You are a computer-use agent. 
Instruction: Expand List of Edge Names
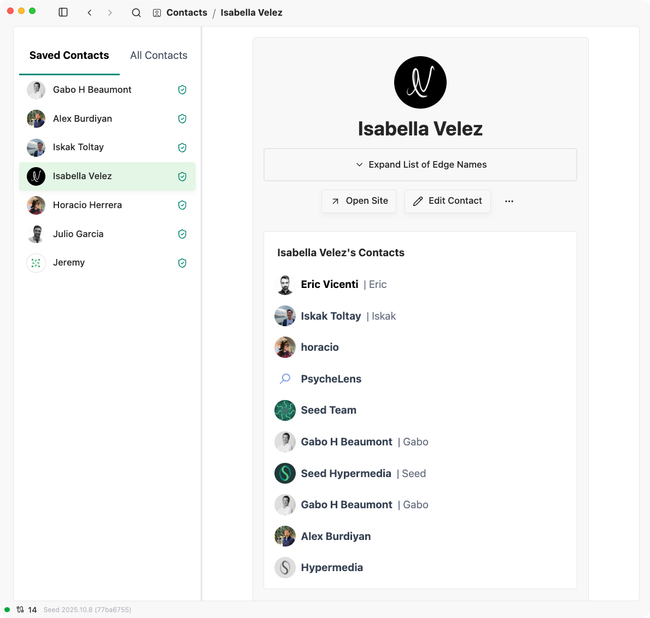tap(420, 164)
